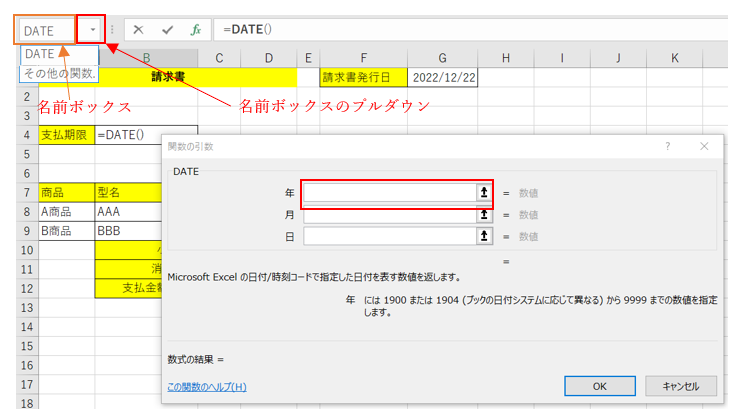
Task: Click the 月 field range selector icon
Action: [485, 215]
